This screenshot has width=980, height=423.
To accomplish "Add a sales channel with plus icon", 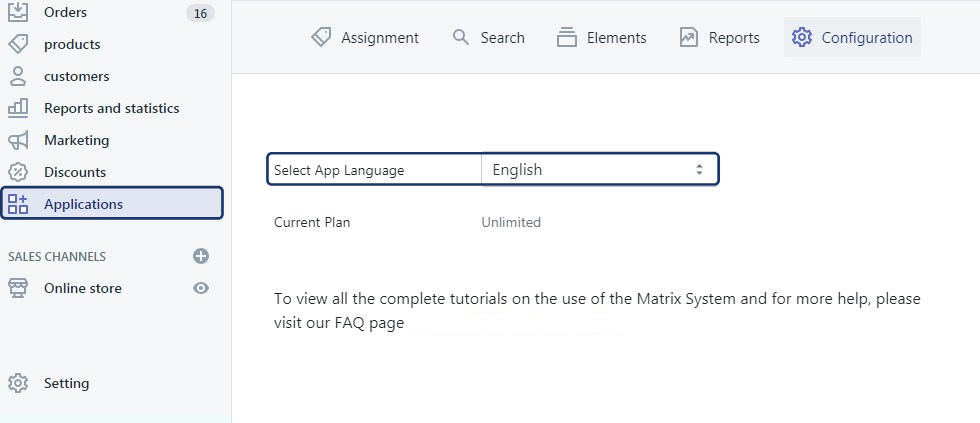I will (201, 256).
